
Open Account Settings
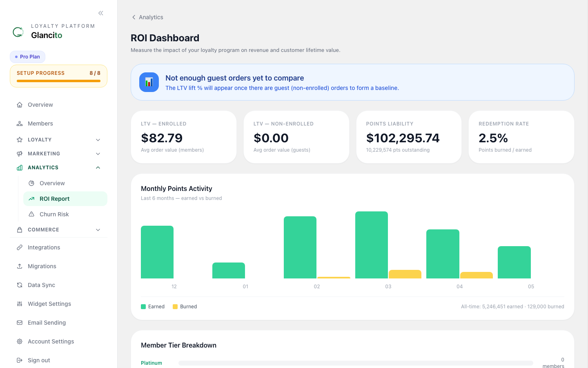tap(59, 341)
